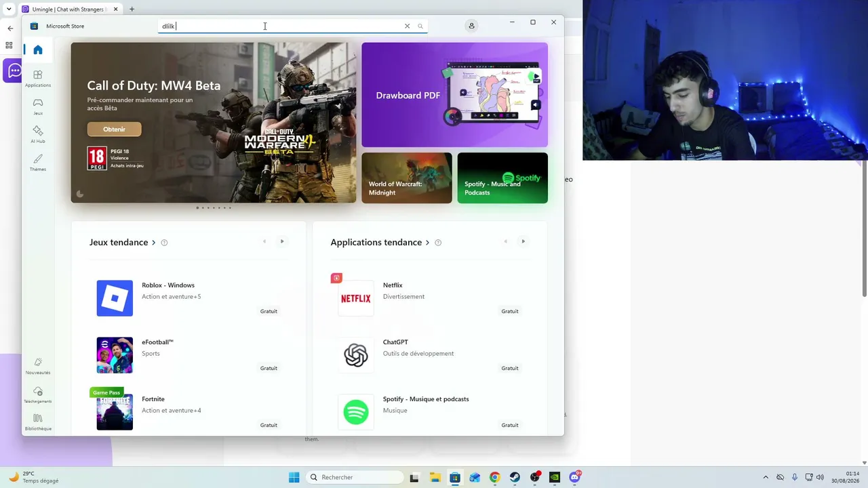Open the browser tab search dropdown
This screenshot has height=488, width=868.
click(9, 9)
